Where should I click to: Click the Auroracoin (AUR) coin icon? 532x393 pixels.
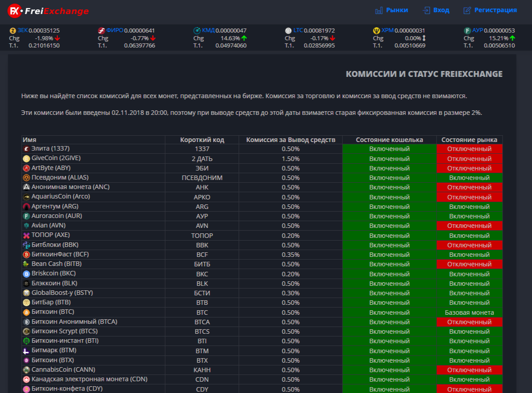coord(26,216)
